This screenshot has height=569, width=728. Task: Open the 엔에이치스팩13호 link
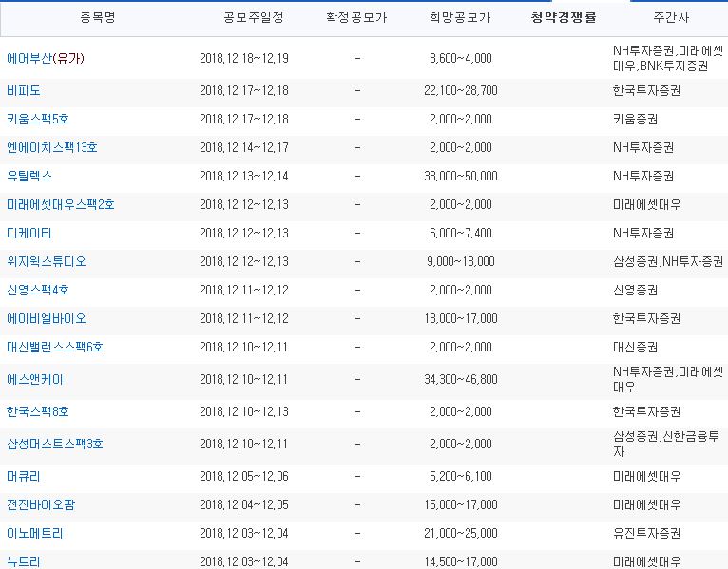coord(52,147)
